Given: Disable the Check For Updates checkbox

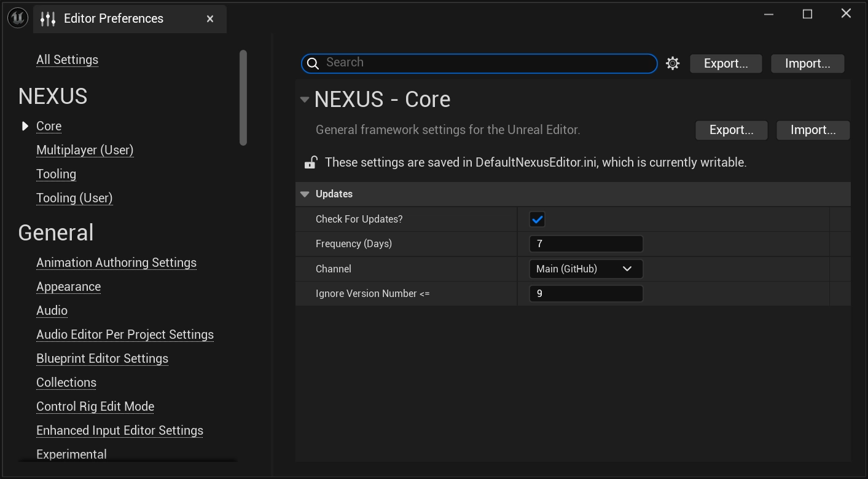Looking at the screenshot, I should 537,220.
